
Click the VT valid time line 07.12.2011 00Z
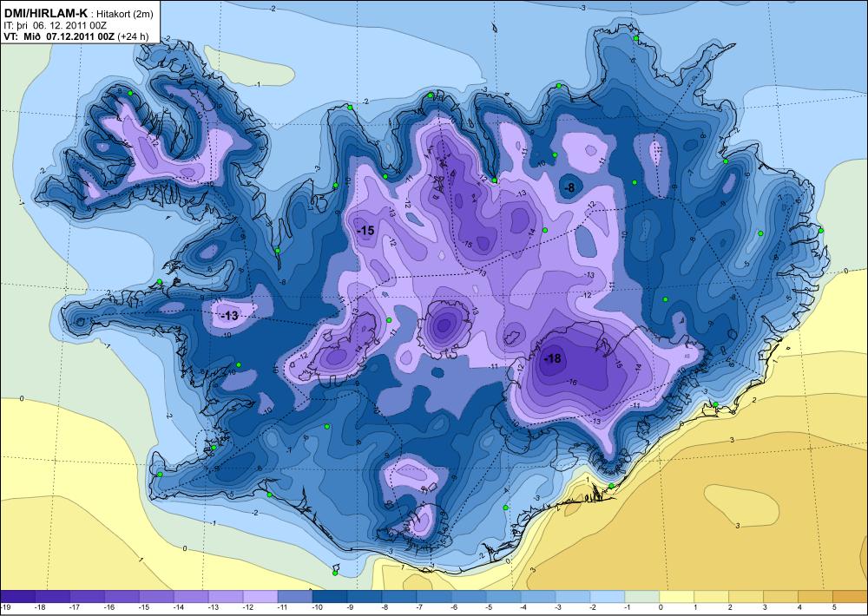[59, 36]
